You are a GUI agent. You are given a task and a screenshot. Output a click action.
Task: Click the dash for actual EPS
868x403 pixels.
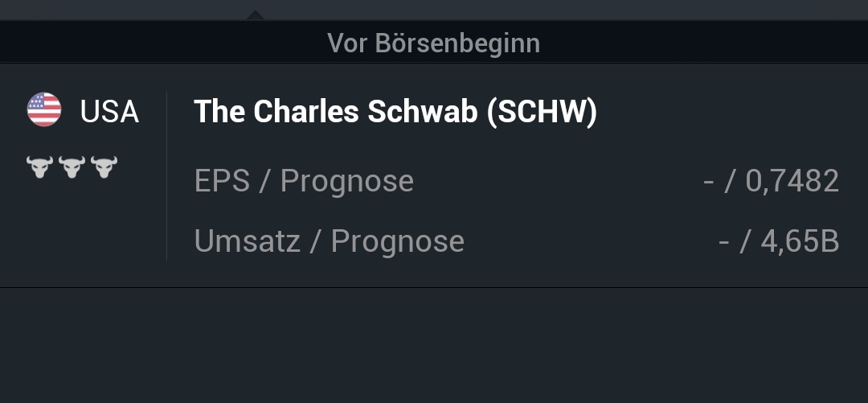(708, 181)
